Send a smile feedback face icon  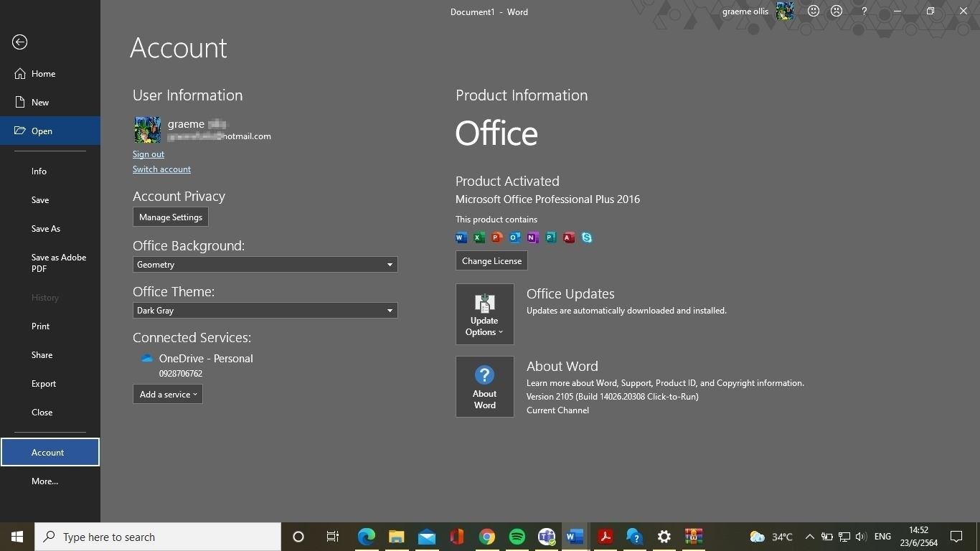point(814,11)
